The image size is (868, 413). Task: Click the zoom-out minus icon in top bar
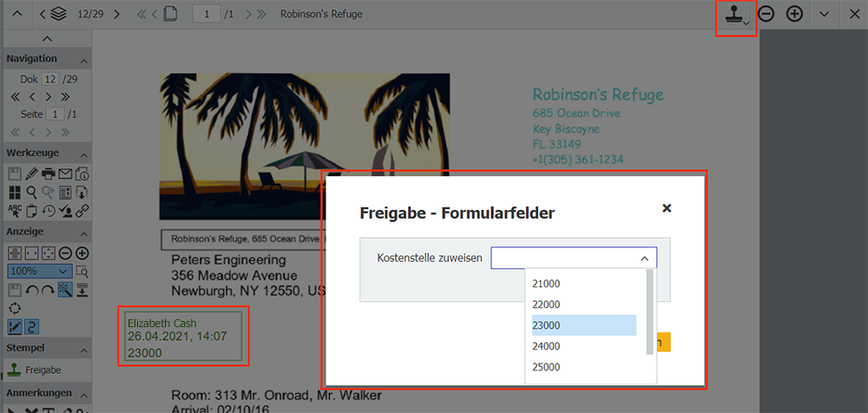(766, 14)
